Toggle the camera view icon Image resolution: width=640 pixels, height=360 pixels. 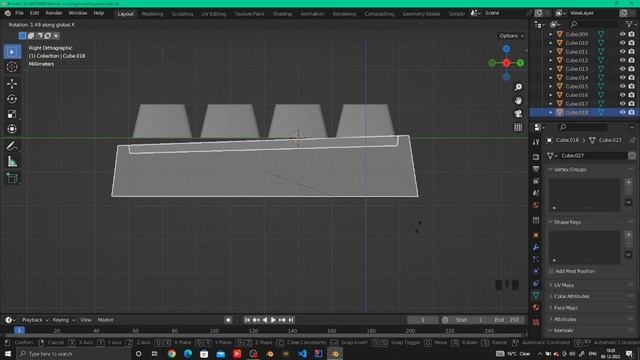[x=518, y=114]
